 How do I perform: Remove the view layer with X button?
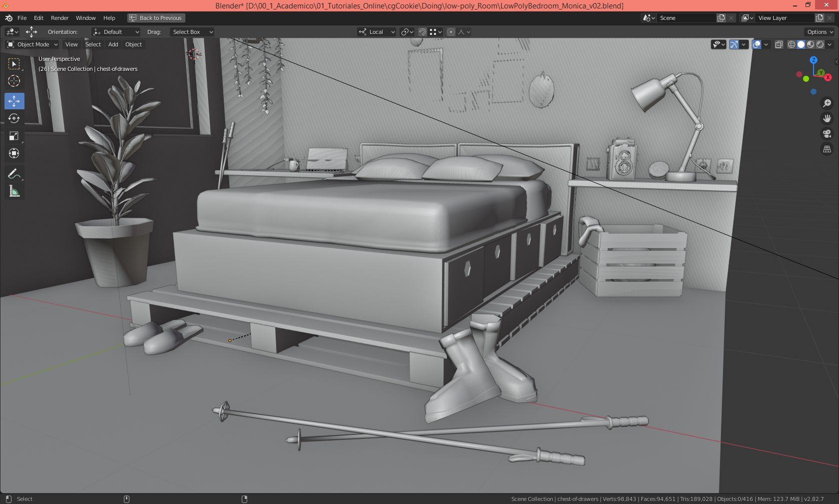(x=830, y=18)
